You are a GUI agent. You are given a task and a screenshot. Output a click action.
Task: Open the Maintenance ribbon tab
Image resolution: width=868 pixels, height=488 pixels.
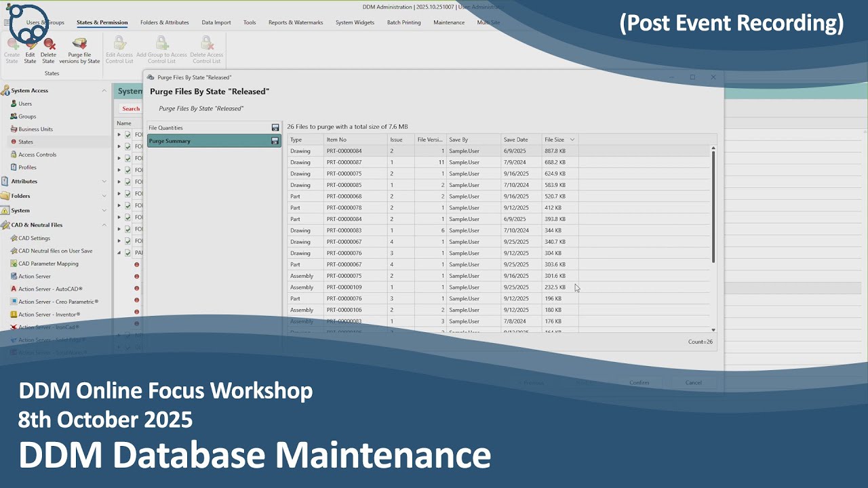pos(449,22)
